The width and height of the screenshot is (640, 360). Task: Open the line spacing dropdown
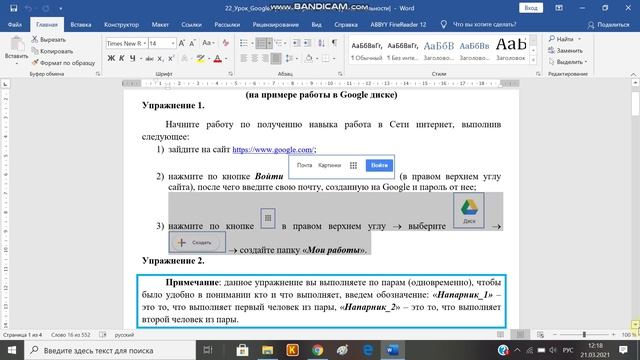coord(290,59)
